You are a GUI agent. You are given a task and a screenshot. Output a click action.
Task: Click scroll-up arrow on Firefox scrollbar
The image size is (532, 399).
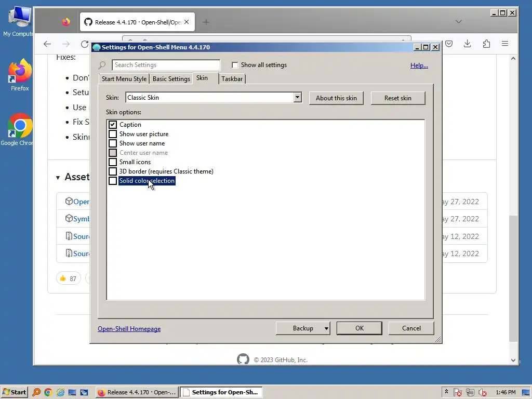[x=513, y=59]
